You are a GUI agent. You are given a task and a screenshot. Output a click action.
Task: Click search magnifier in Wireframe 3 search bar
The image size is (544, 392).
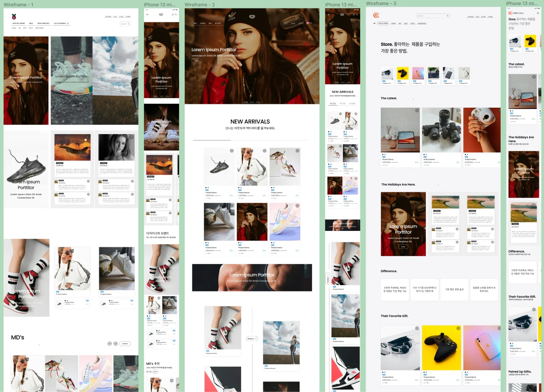click(x=447, y=16)
